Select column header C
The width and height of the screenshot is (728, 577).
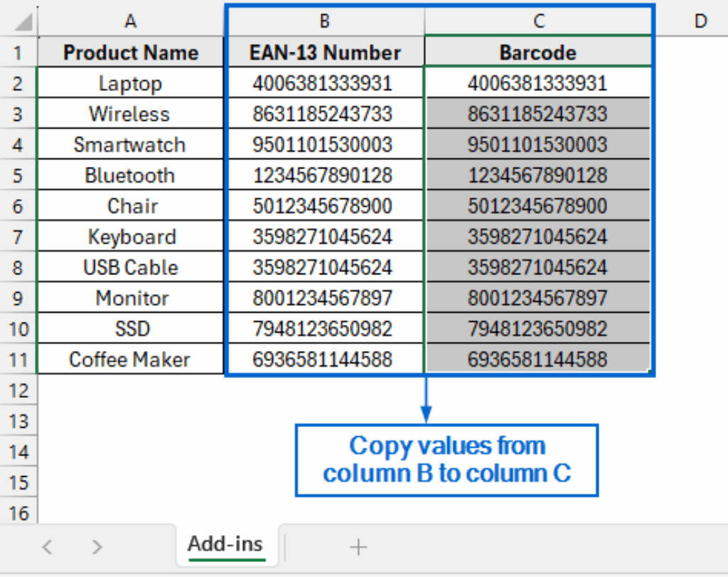point(537,21)
